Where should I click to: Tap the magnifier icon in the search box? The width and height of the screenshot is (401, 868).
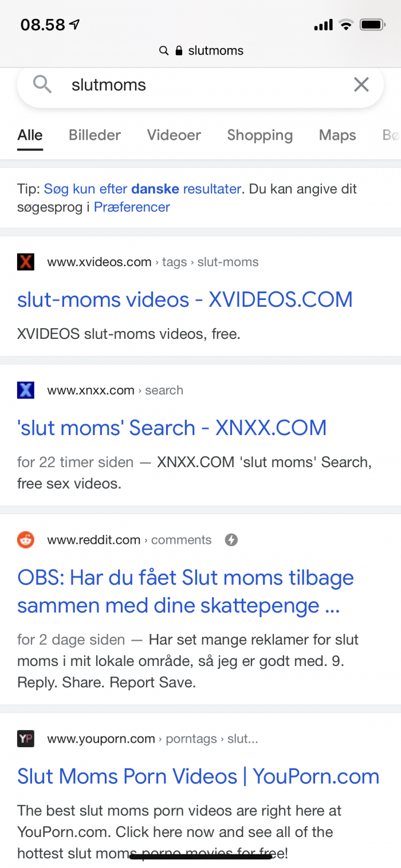click(x=42, y=85)
